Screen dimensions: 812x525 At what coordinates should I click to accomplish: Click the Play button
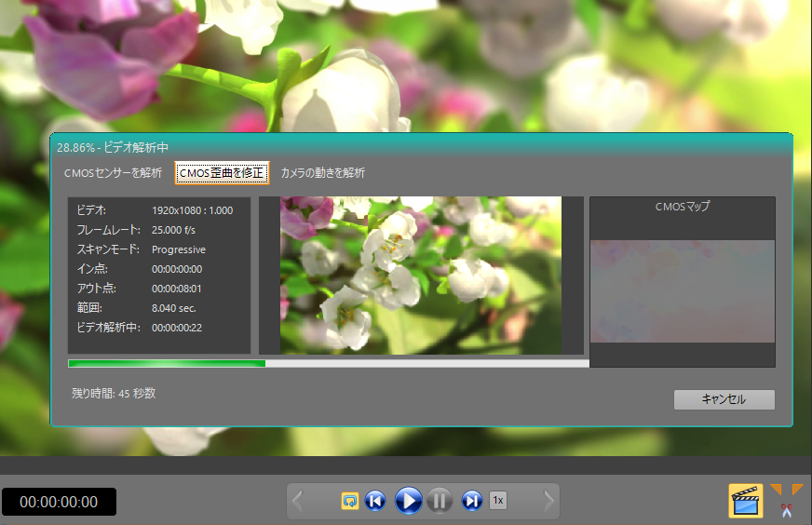[408, 501]
